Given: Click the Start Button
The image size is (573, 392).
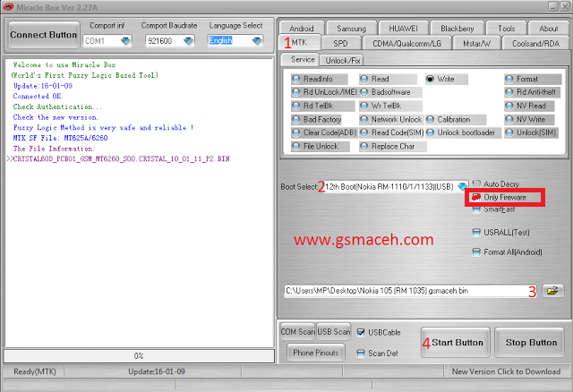Looking at the screenshot, I should 456,342.
